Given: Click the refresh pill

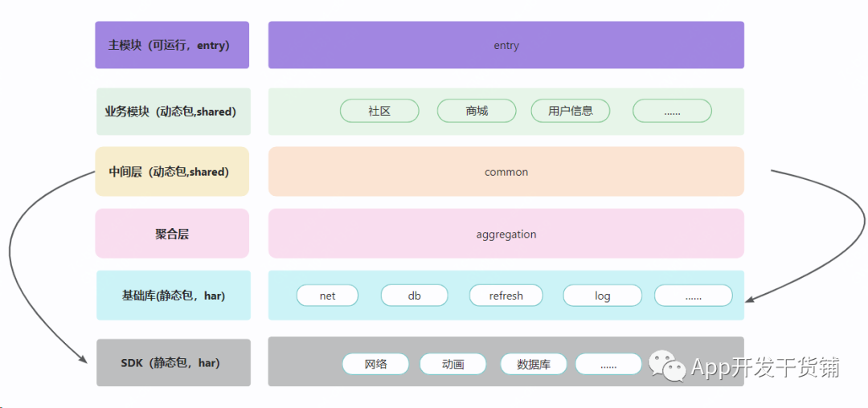Looking at the screenshot, I should (506, 296).
